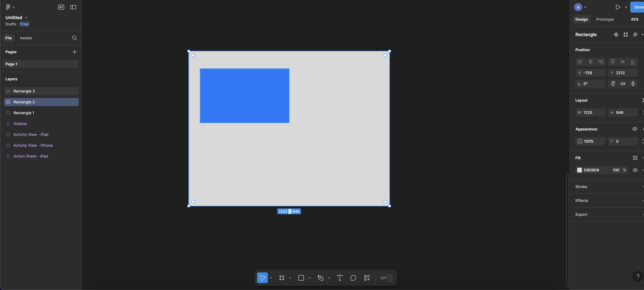This screenshot has height=290, width=644.
Task: Open the Comment tool
Action: [353, 278]
